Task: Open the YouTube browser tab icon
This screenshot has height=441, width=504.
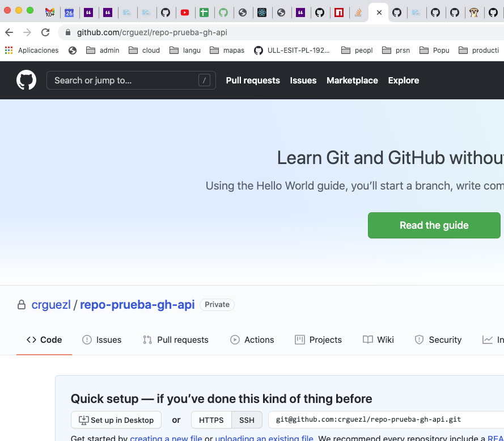Action: tap(185, 12)
